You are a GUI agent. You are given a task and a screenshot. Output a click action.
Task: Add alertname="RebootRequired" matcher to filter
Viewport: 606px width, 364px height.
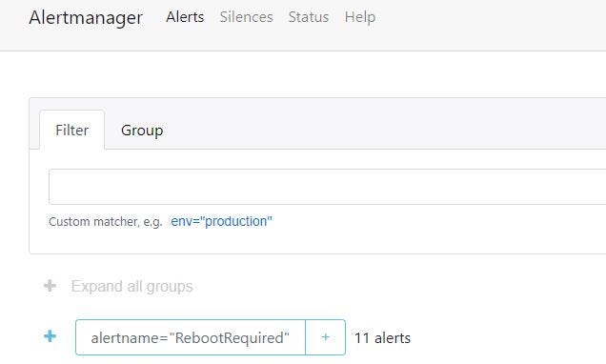click(x=326, y=337)
